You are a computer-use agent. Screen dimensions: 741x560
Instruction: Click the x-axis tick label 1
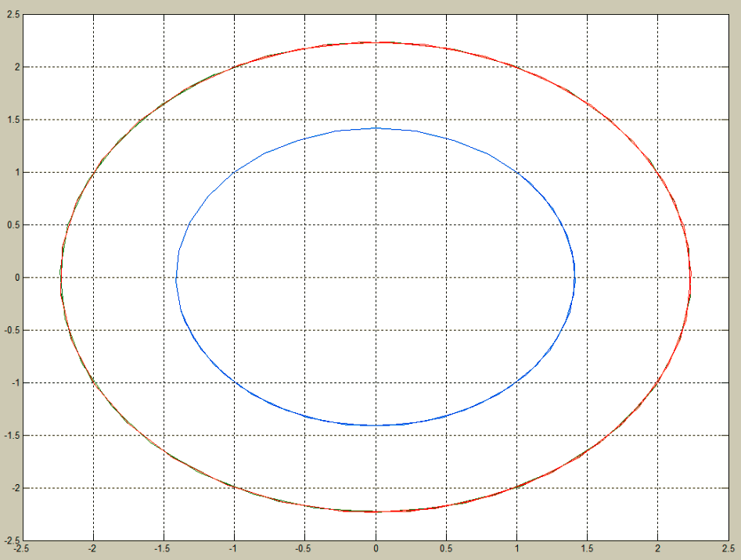click(516, 549)
